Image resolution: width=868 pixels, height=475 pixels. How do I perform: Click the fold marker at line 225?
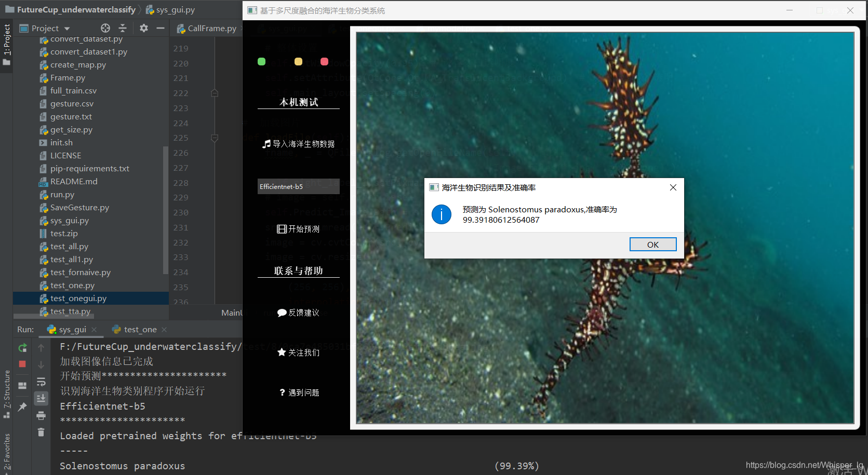tap(215, 138)
